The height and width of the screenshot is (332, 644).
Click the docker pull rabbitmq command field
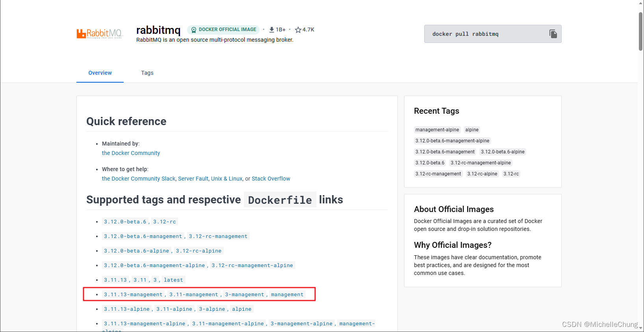click(x=493, y=34)
